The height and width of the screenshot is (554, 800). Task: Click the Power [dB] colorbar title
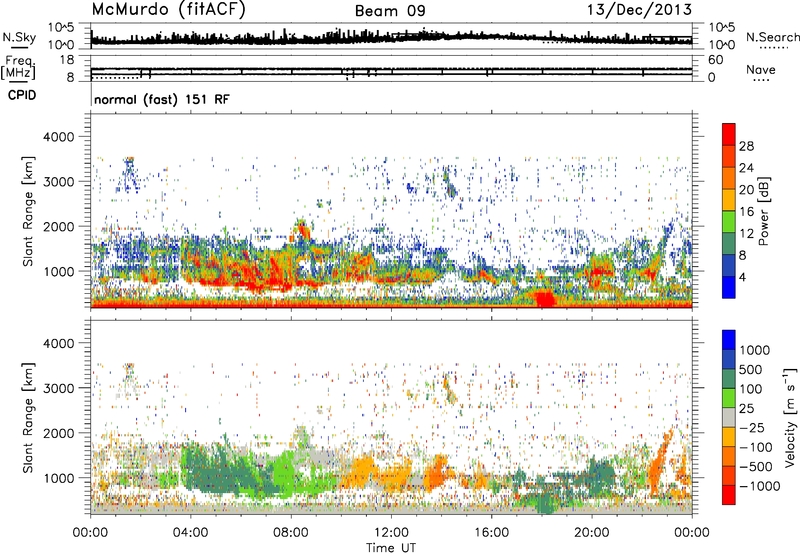(x=764, y=211)
